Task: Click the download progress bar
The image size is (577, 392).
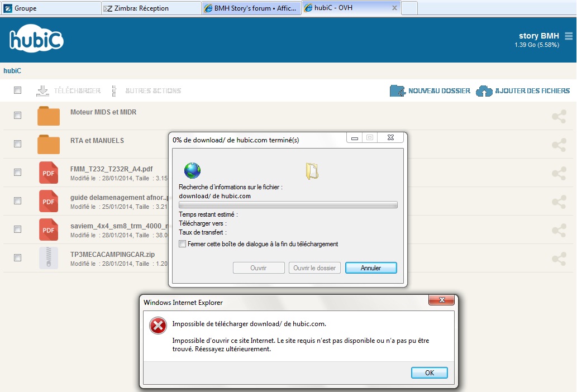Action: point(288,205)
